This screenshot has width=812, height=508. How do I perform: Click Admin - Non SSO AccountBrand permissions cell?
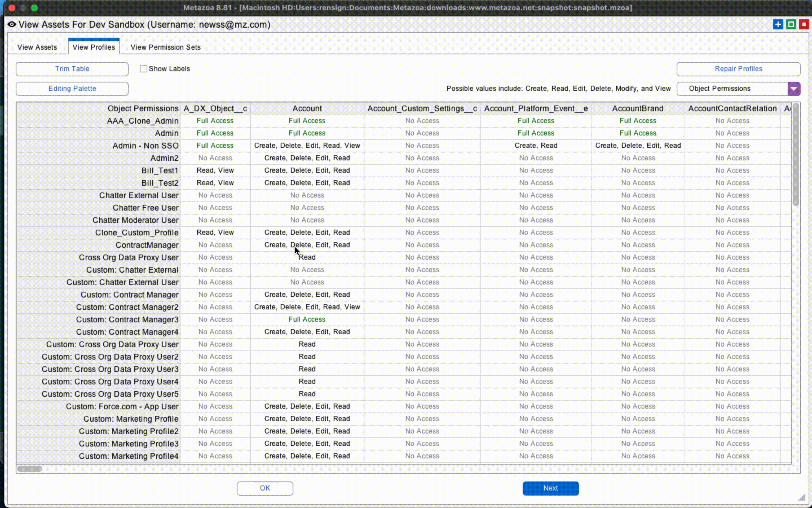(x=638, y=145)
